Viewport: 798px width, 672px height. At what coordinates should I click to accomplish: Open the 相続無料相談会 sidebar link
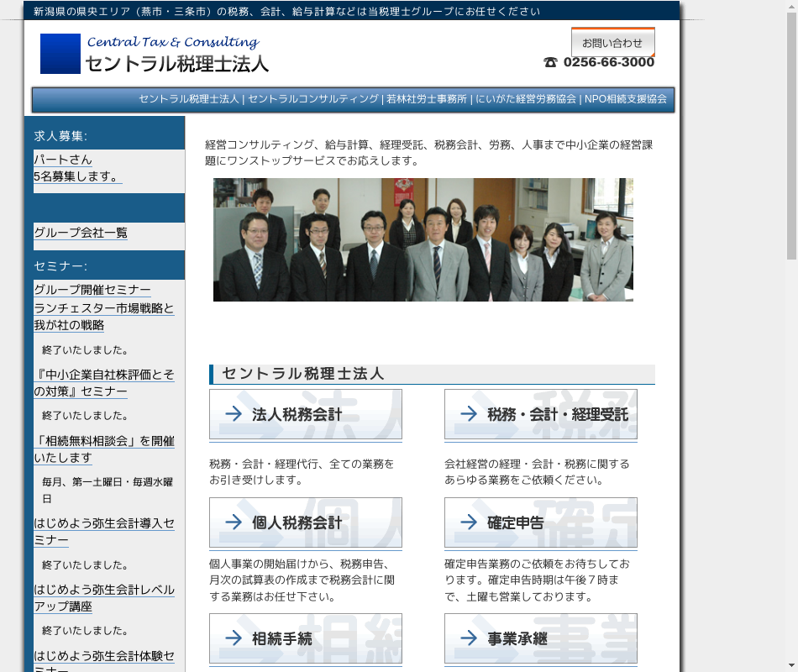tap(103, 449)
